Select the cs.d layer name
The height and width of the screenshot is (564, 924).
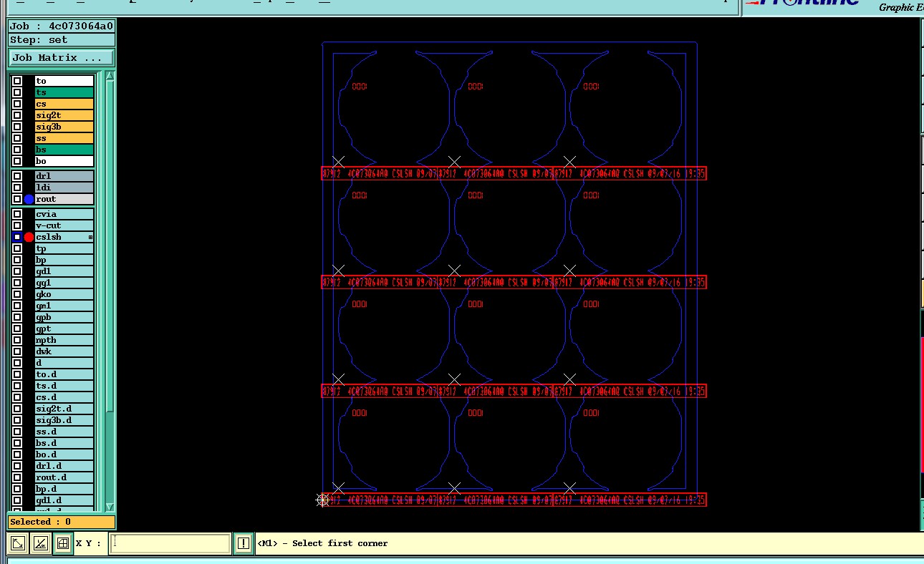64,397
